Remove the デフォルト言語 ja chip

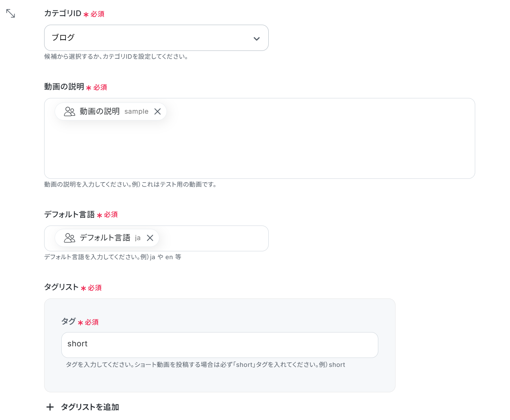pos(150,238)
